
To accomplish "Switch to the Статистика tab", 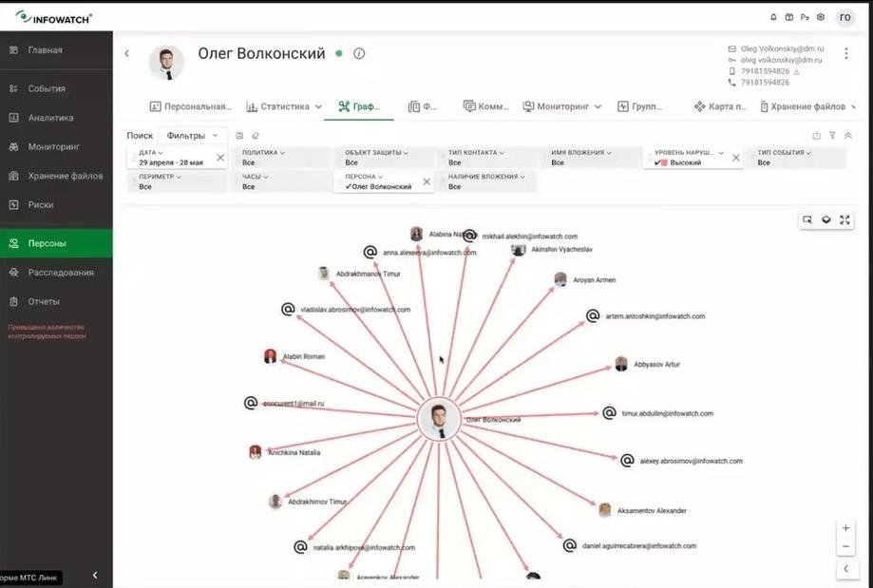I will [284, 106].
